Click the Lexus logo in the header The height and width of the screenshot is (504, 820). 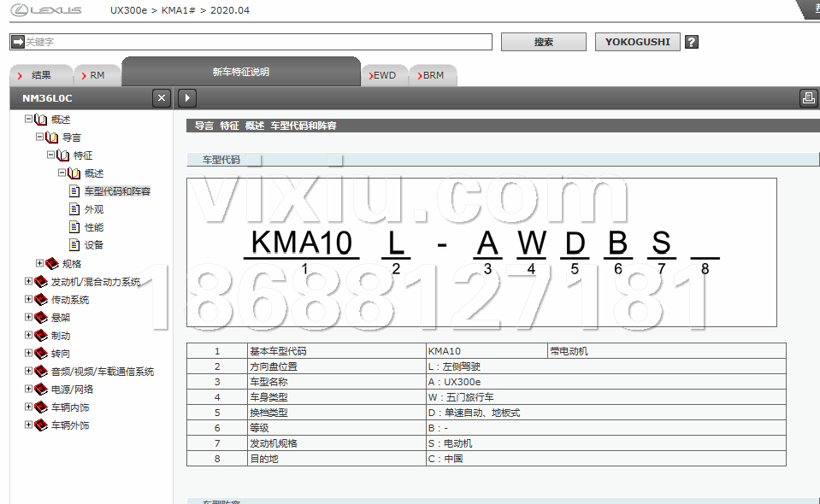(x=46, y=10)
